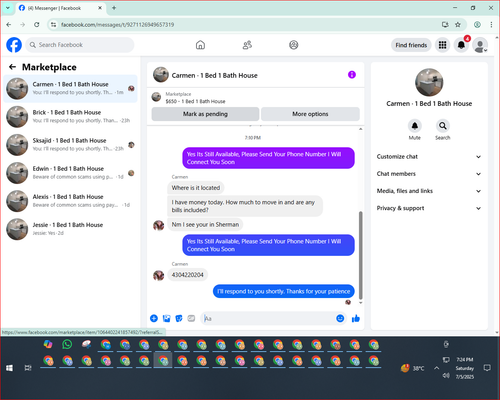Attach a photo using the image icon
Viewport: 500px width, 400px height.
[x=166, y=318]
